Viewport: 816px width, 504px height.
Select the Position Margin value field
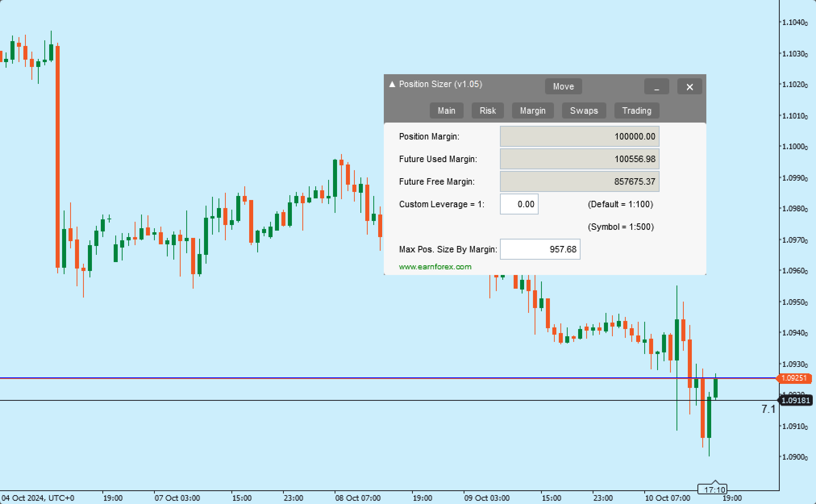pos(579,136)
